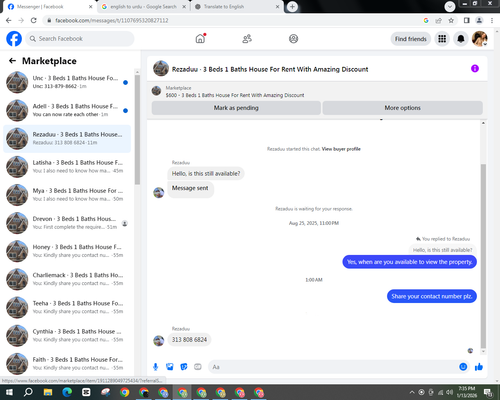Reload the page with refresh icon
Image resolution: width=500 pixels, height=400 pixels.
pyautogui.click(x=34, y=21)
